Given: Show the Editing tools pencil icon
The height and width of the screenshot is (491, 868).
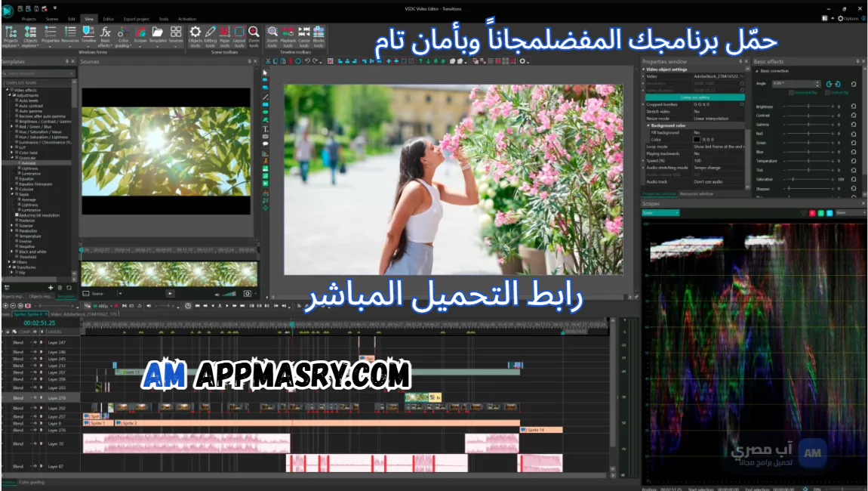Looking at the screenshot, I should pyautogui.click(x=211, y=36).
